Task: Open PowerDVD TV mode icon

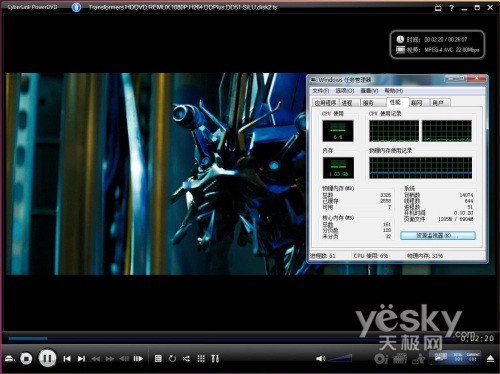Action: click(438, 8)
